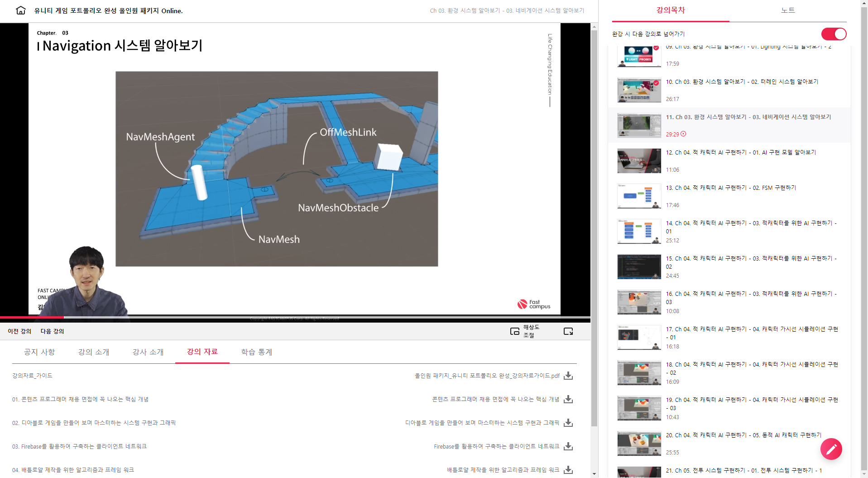Click thumbnail of lecture 15

coord(639,267)
